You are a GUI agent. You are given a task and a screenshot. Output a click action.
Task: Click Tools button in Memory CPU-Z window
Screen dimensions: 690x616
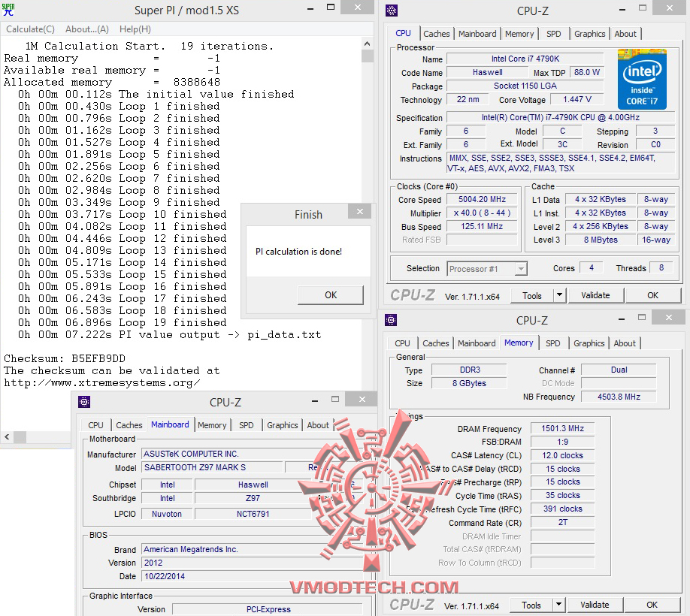[531, 605]
